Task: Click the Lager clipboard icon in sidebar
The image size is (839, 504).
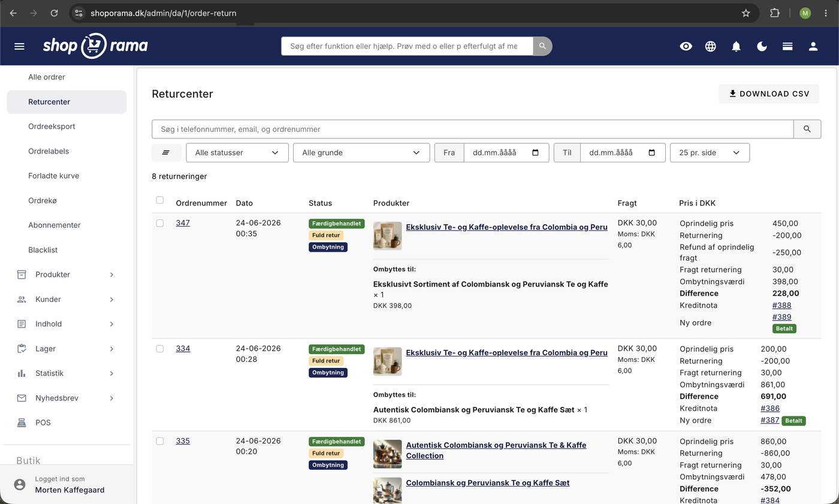Action: (22, 348)
